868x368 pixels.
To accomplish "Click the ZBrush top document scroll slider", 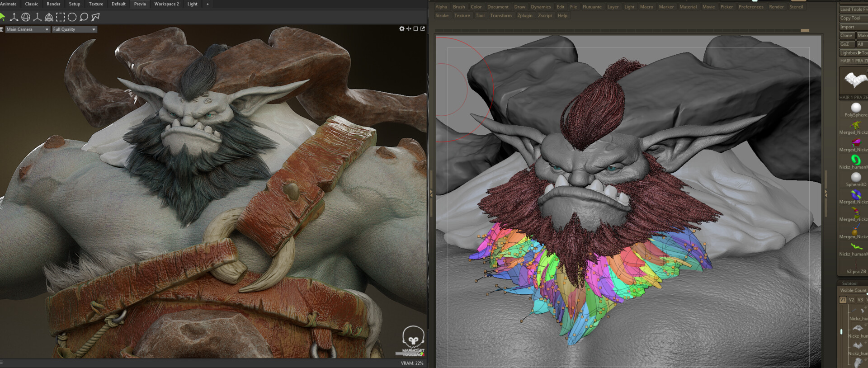I will point(805,30).
